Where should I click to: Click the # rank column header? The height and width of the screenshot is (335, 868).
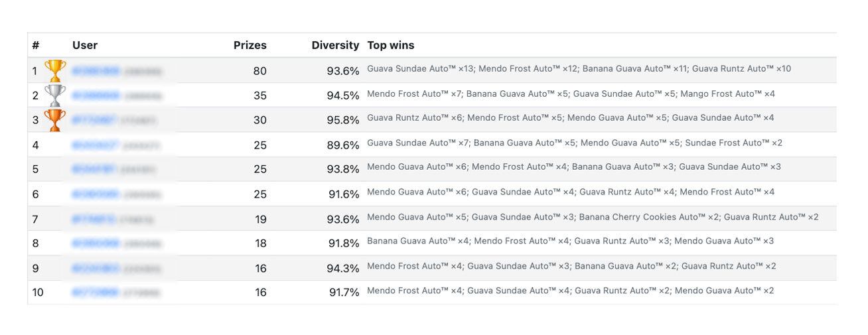(x=36, y=45)
